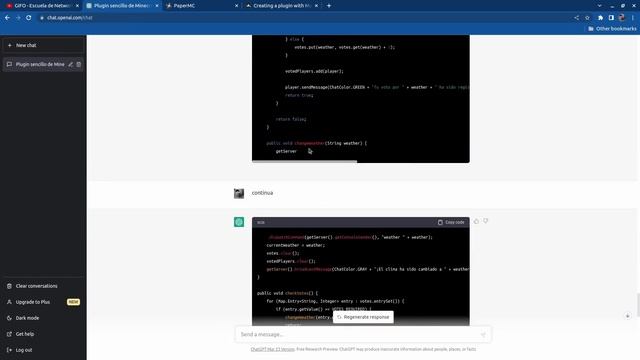Click the votedPlayers.add(player); code line
Screen dimensions: 640x360
click(x=314, y=71)
